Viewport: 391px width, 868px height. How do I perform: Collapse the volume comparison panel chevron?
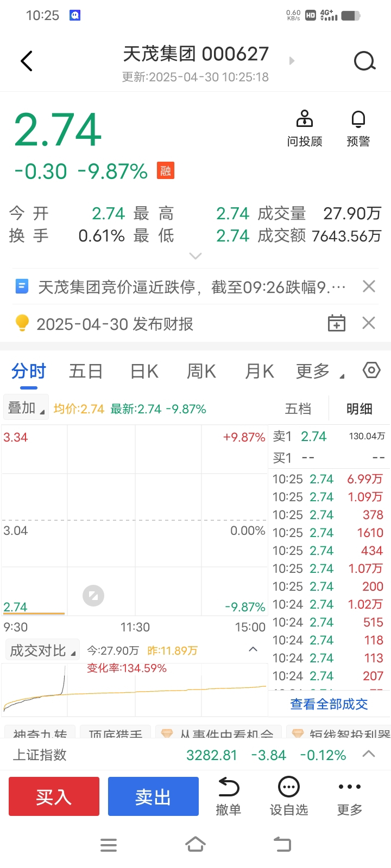(x=253, y=649)
